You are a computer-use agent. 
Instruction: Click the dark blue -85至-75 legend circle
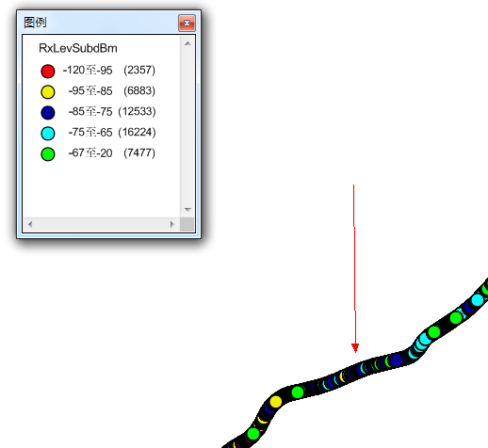click(48, 113)
